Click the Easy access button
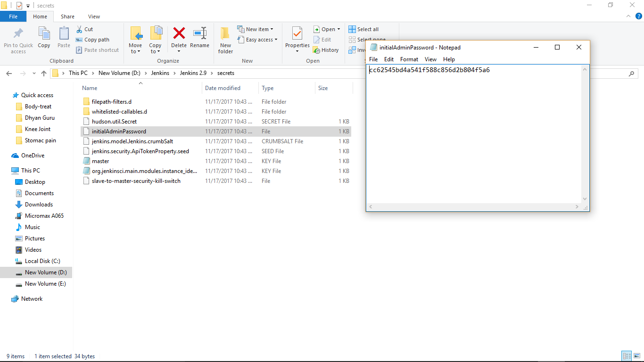 (x=257, y=40)
